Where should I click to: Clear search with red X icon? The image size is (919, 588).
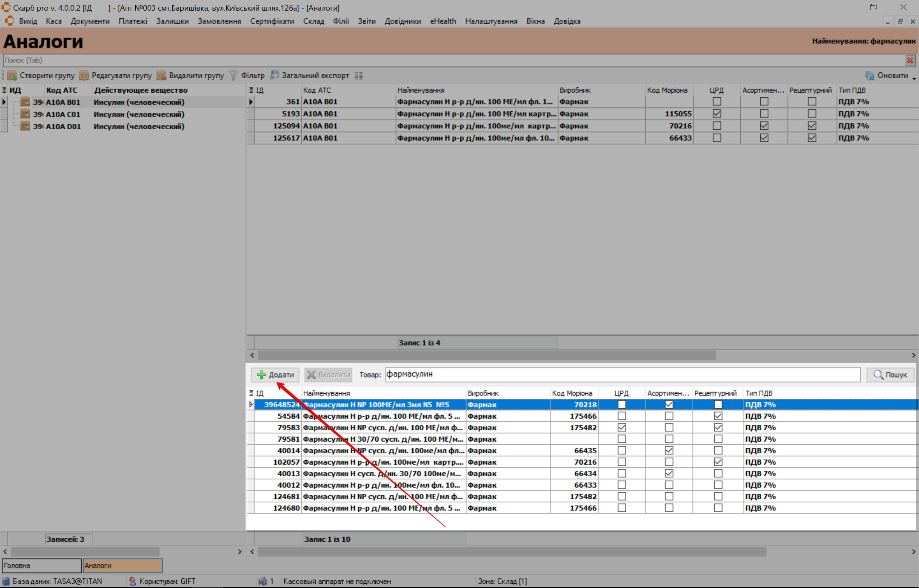pos(910,60)
